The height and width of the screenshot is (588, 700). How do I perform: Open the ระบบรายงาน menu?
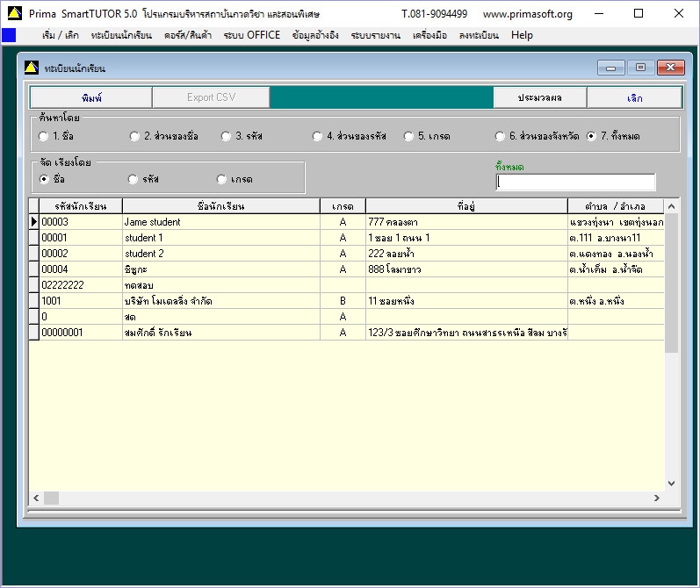click(x=376, y=35)
